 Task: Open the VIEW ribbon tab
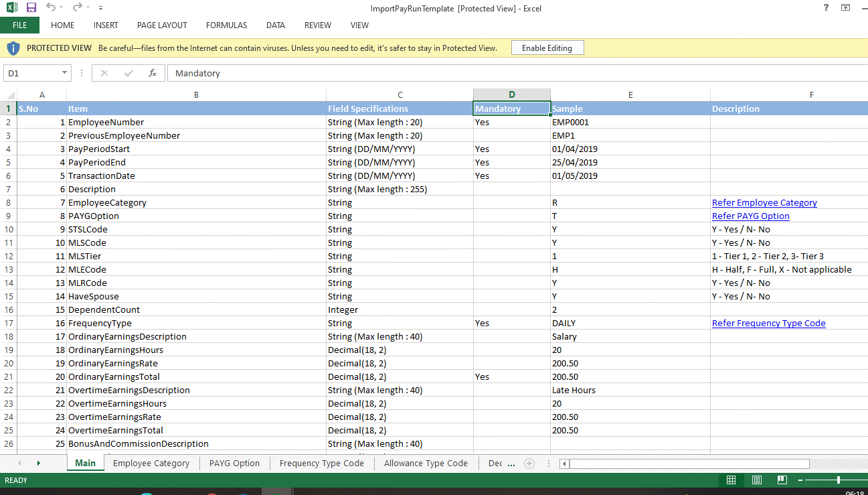(x=359, y=25)
